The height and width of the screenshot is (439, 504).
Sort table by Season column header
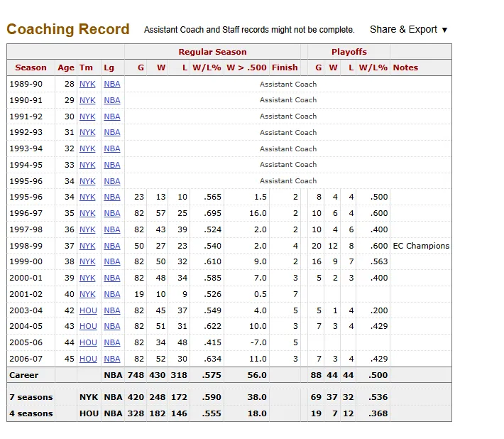tap(31, 67)
